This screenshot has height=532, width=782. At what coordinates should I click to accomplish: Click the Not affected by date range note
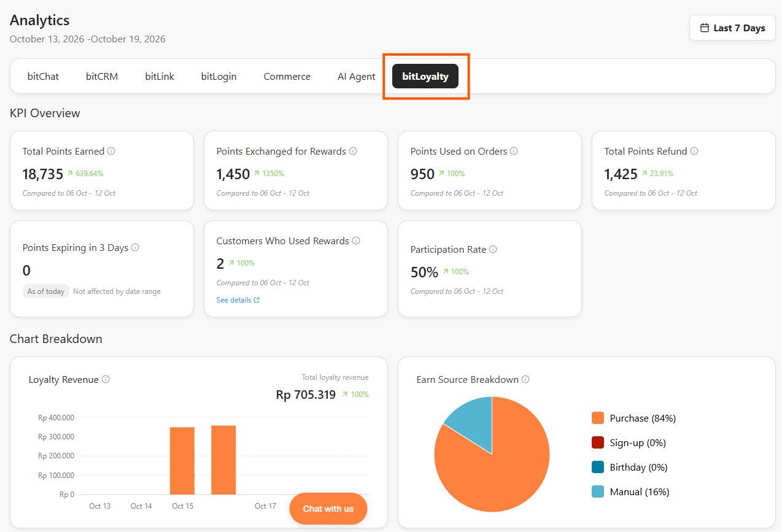[x=117, y=291]
